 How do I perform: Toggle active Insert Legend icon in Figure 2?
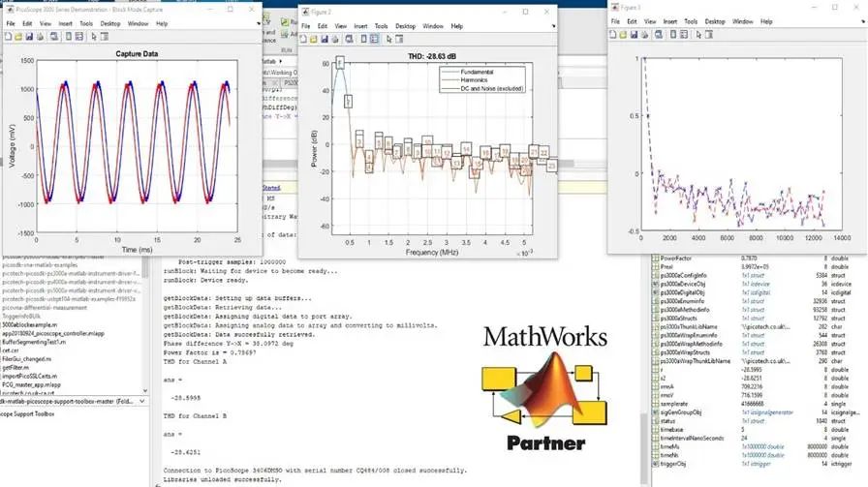click(x=374, y=39)
